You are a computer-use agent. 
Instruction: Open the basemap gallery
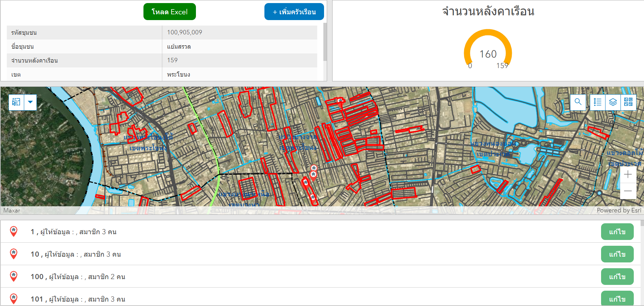pyautogui.click(x=628, y=102)
